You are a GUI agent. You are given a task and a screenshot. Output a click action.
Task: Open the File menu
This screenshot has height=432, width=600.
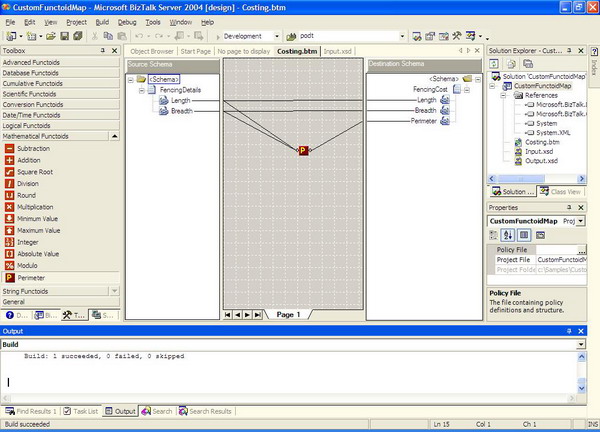[x=10, y=22]
